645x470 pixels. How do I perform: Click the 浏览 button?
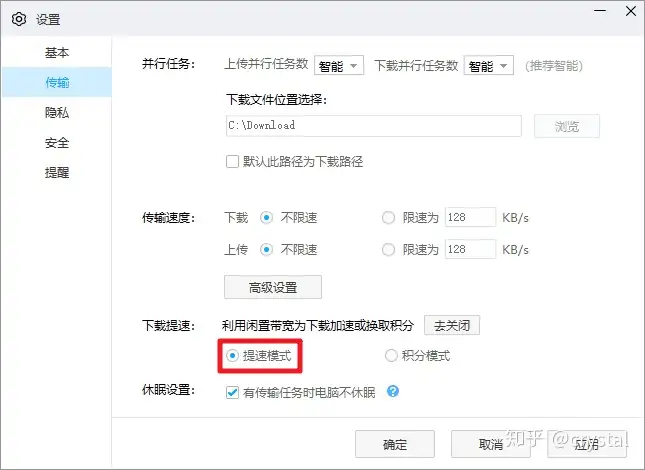[x=567, y=126]
